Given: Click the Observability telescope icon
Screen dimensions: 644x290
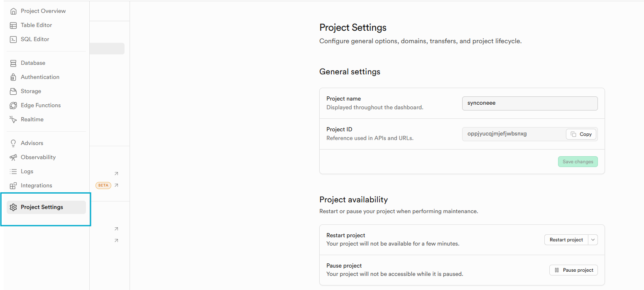Looking at the screenshot, I should tap(14, 157).
